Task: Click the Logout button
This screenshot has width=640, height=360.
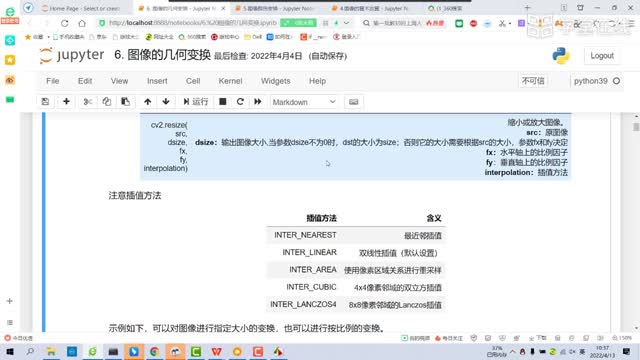Action: click(x=602, y=56)
